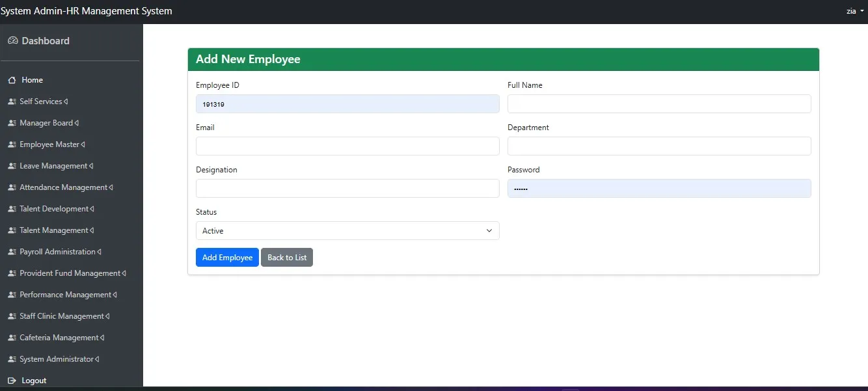Screen dimensions: 868x391
Task: Click the Attendance Management people icon
Action: coord(12,187)
